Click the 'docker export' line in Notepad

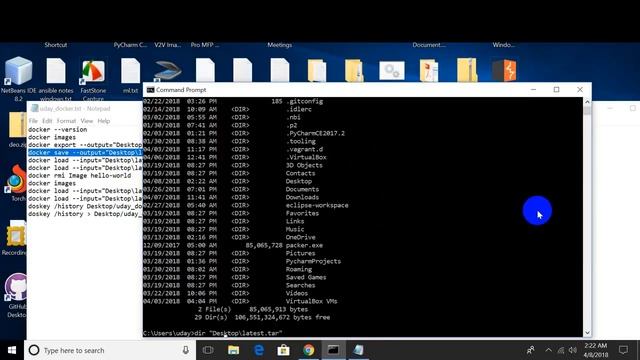click(85, 145)
